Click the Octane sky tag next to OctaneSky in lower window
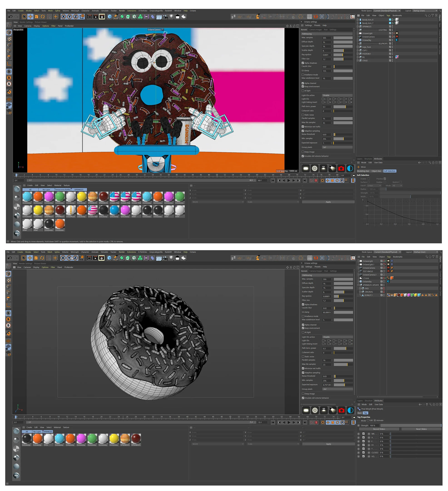The height and width of the screenshot is (491, 448). click(x=389, y=281)
